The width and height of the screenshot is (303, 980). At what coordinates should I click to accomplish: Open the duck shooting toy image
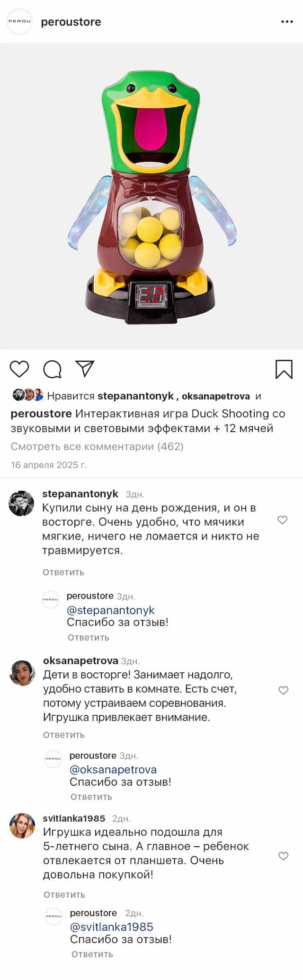[151, 196]
